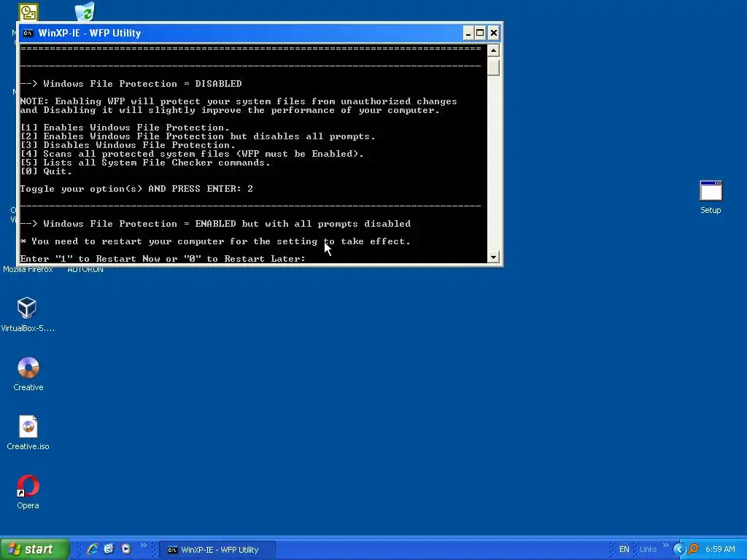
Task: Click the console scrollbar down arrow
Action: (x=493, y=257)
